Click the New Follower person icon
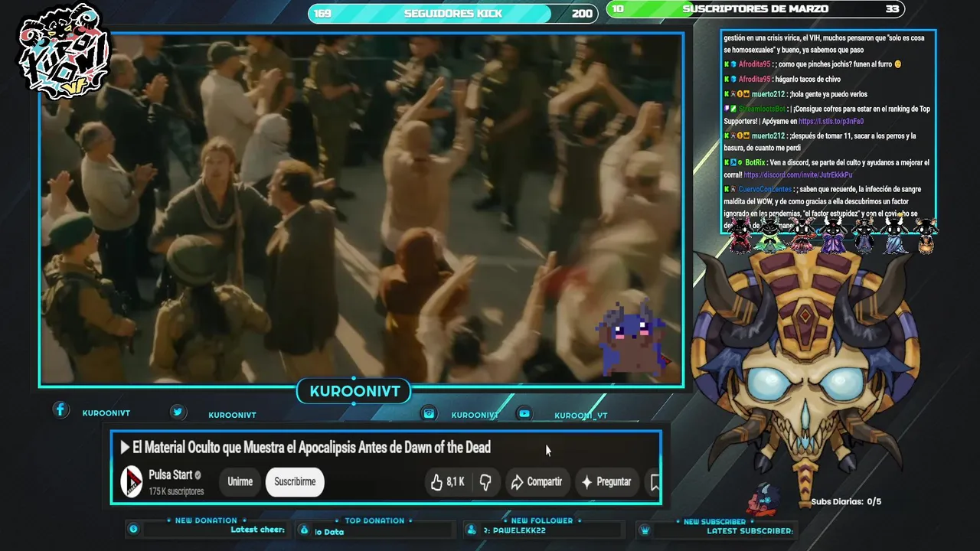 click(472, 530)
